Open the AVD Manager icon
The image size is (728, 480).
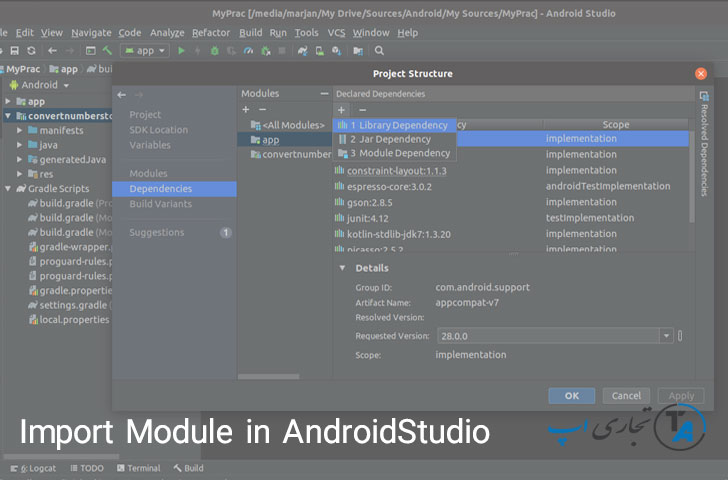point(319,51)
